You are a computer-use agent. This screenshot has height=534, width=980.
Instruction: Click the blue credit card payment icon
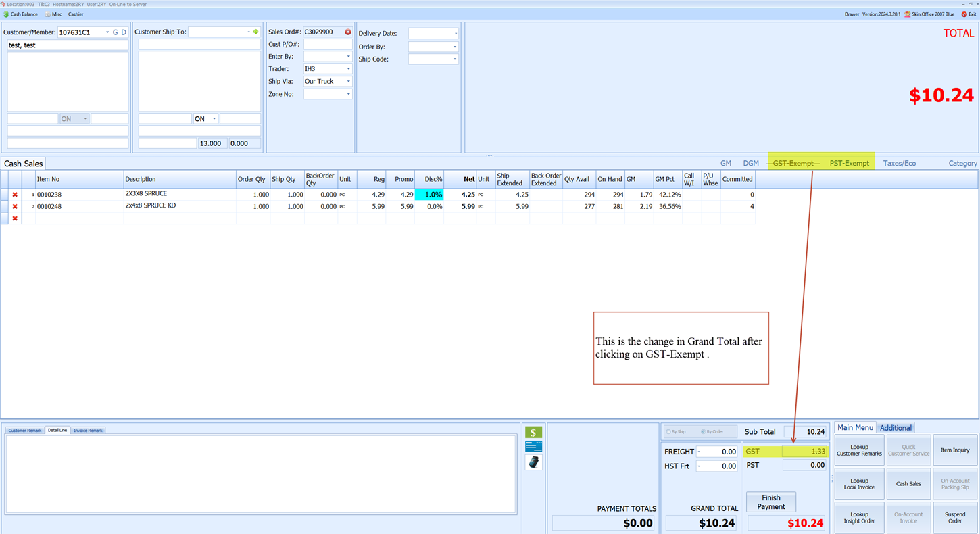(x=533, y=446)
